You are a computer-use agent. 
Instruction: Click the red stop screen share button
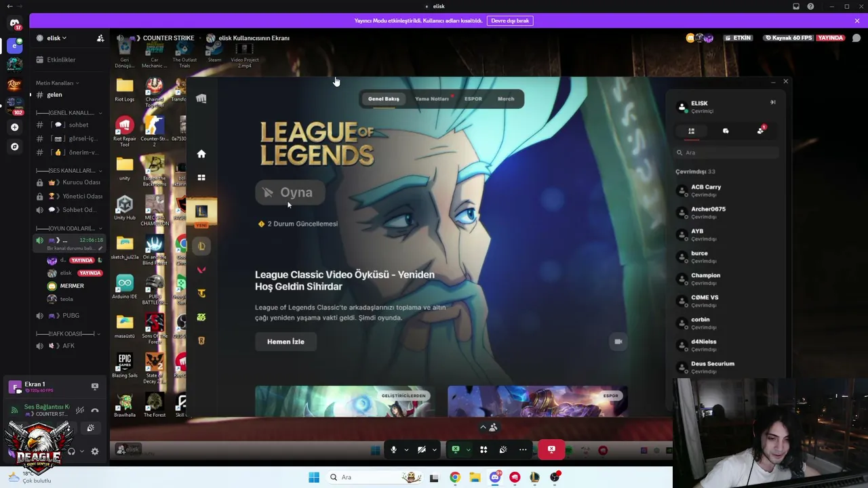551,449
